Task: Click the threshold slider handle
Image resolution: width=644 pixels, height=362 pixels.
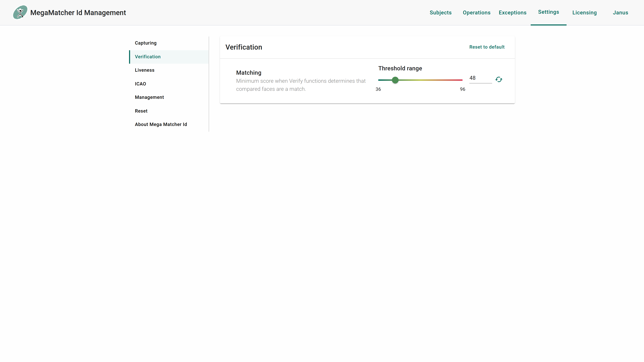Action: pos(395,80)
